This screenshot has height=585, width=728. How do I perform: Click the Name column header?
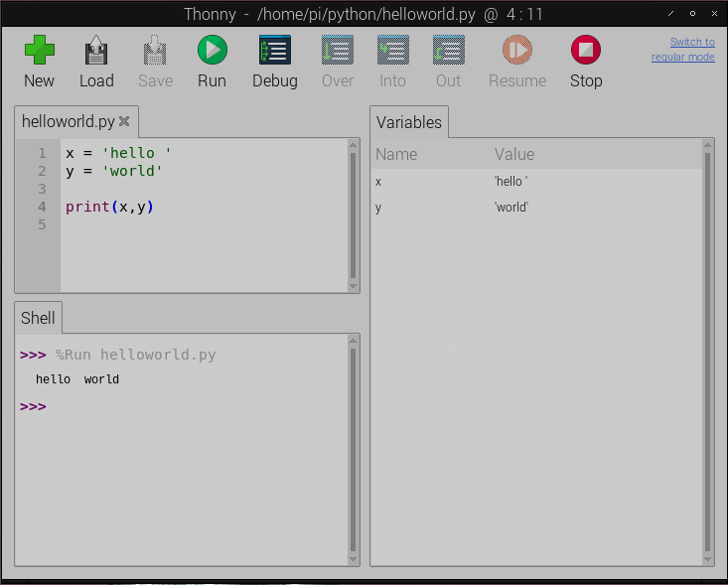click(x=396, y=154)
